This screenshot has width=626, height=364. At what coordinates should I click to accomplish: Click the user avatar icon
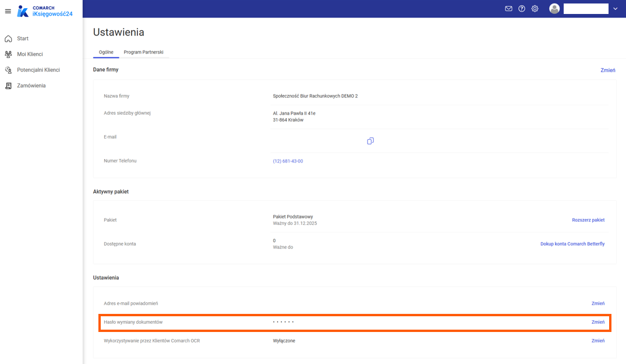click(x=554, y=9)
